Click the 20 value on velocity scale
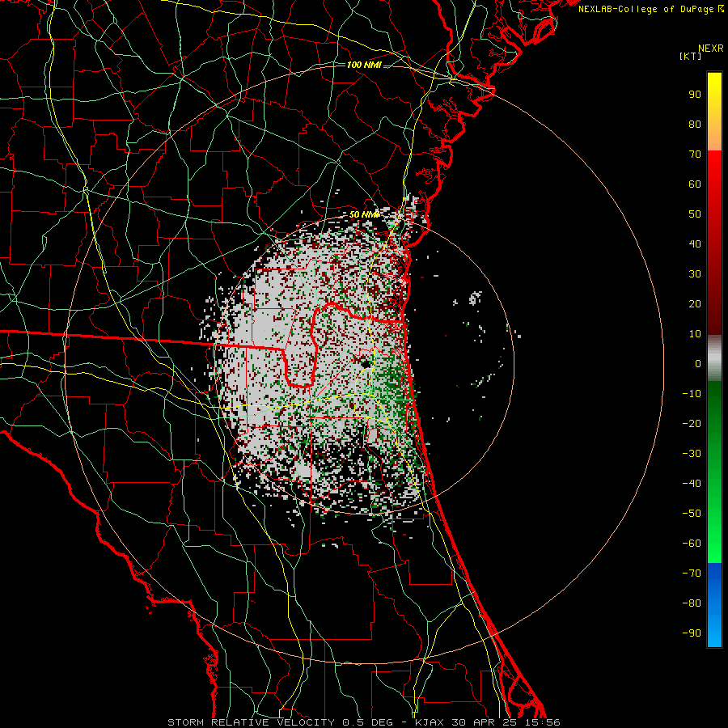 point(695,304)
